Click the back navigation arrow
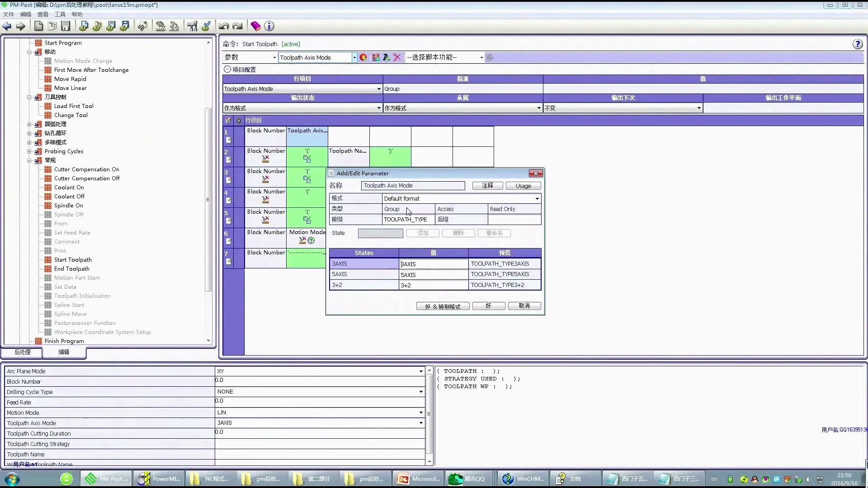 click(x=7, y=26)
